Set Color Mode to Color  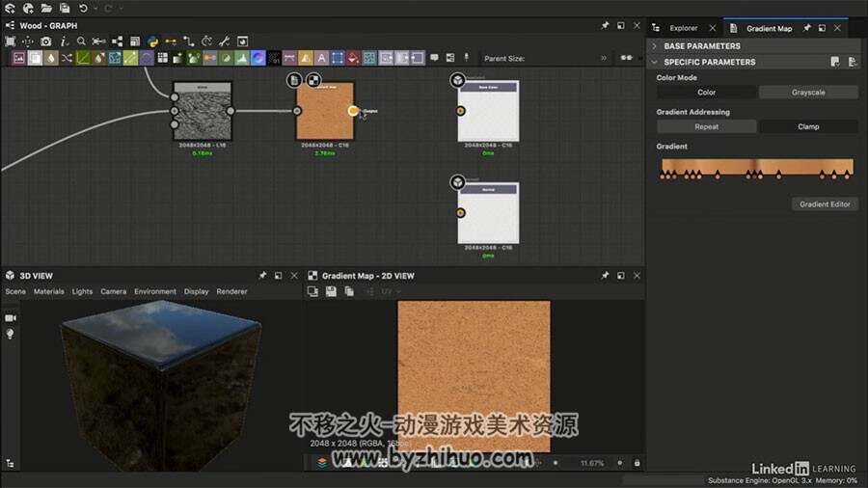(706, 93)
